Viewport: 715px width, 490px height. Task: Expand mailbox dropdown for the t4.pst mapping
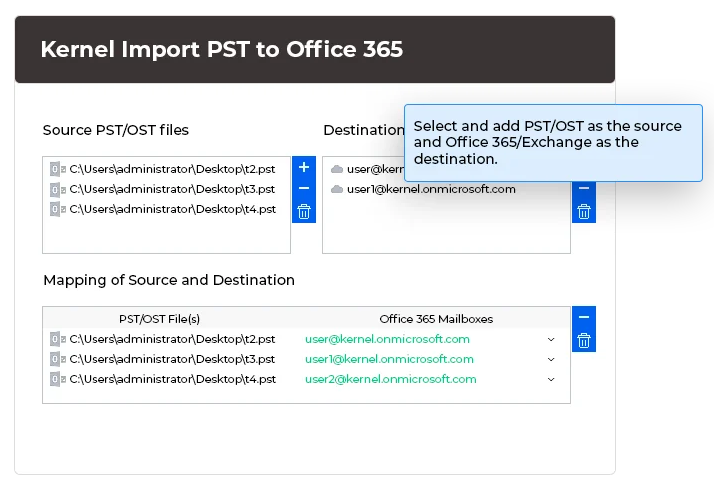tap(551, 379)
